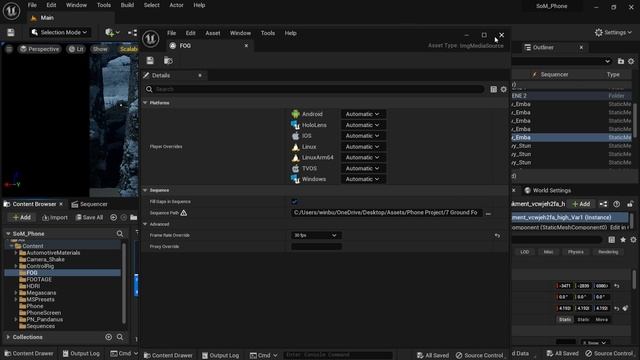Open TVOS player override dropdown
The width and height of the screenshot is (640, 360).
click(x=362, y=168)
